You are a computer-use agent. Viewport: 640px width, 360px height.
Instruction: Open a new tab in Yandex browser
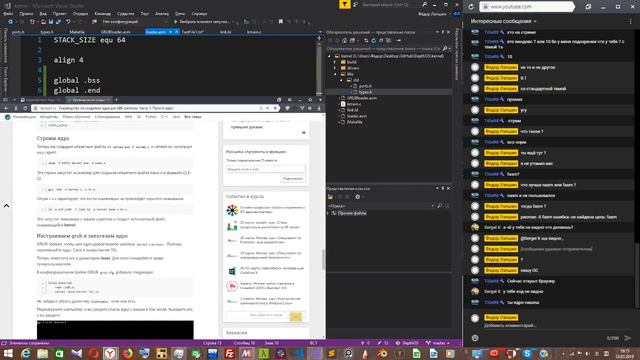116,100
